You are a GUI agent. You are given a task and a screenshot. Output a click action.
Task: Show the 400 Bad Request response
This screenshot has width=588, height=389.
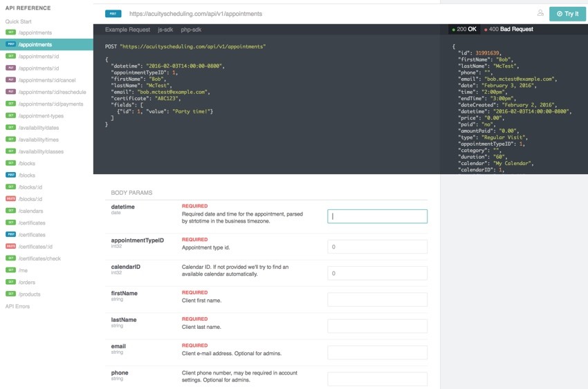tap(508, 29)
